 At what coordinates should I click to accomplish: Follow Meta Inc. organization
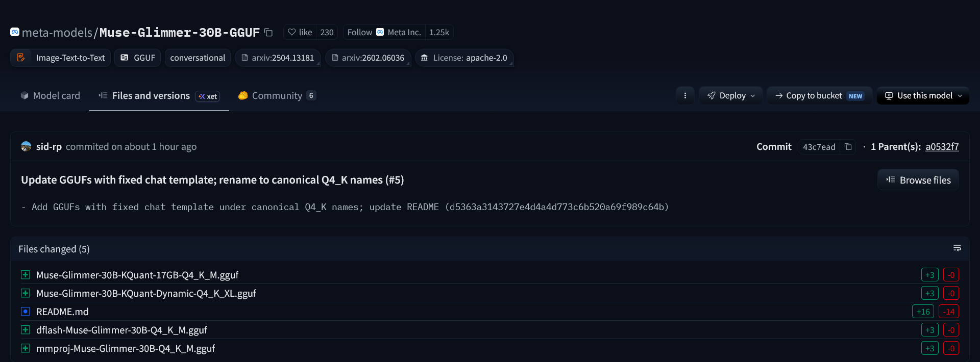coord(384,32)
